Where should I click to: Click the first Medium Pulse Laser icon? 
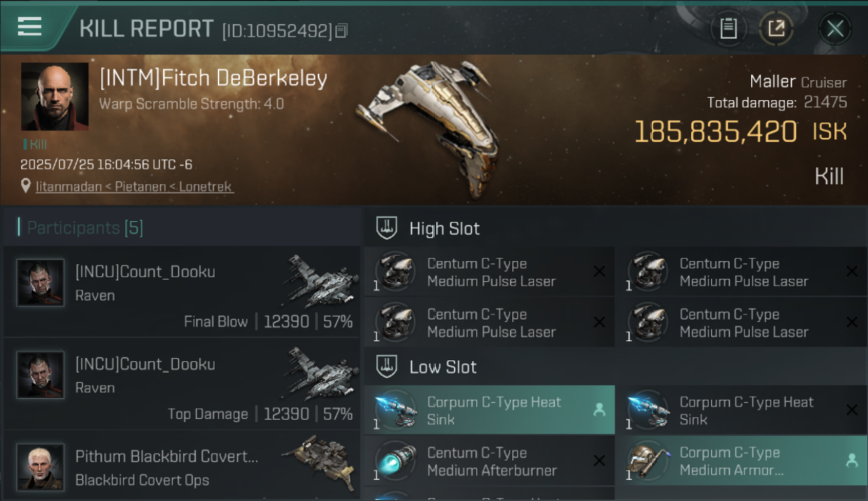point(395,272)
